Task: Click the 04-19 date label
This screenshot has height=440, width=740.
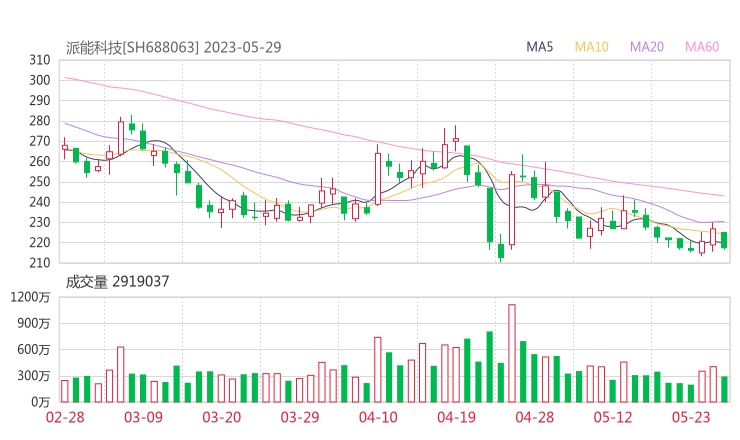Action: (x=456, y=417)
